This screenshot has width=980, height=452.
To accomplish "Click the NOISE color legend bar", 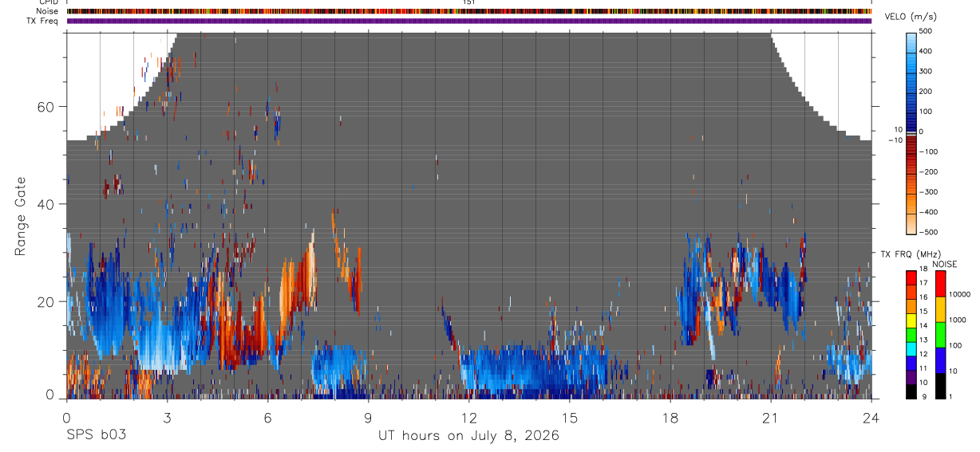I will [x=940, y=333].
